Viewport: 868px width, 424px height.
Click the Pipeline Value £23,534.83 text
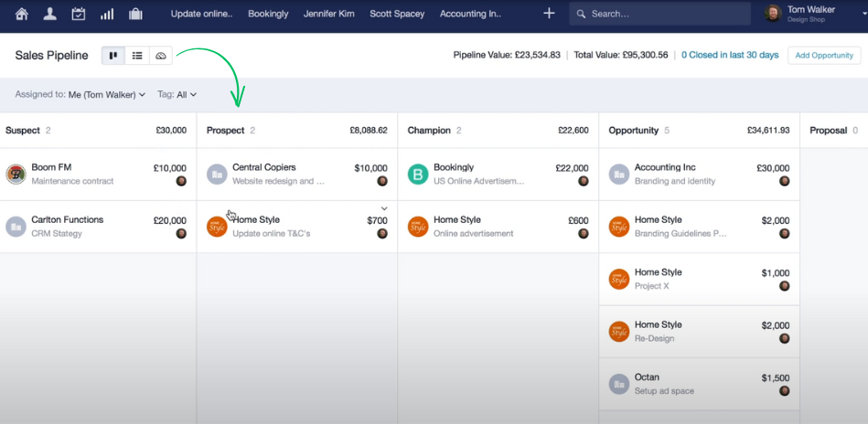[507, 55]
